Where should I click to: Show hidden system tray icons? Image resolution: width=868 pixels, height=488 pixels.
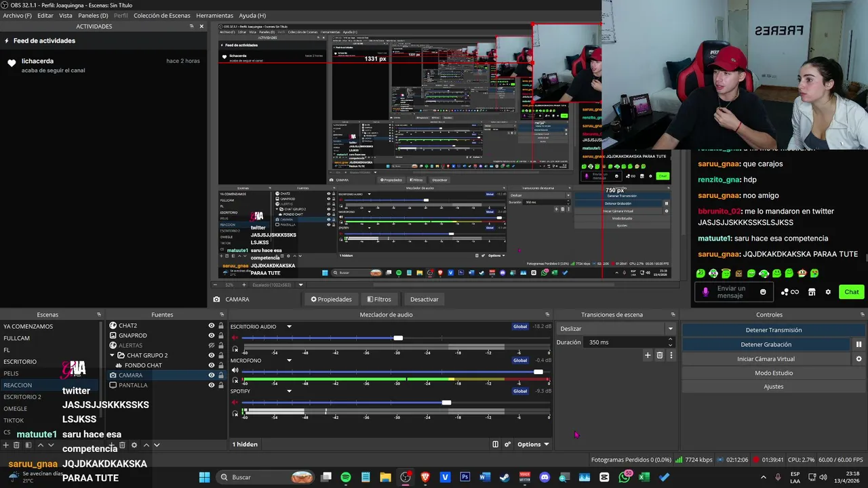click(x=765, y=477)
